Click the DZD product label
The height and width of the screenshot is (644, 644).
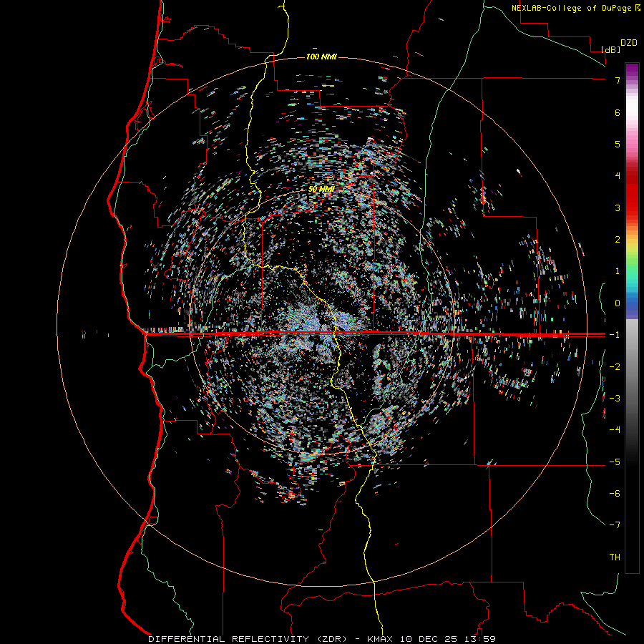tap(629, 43)
